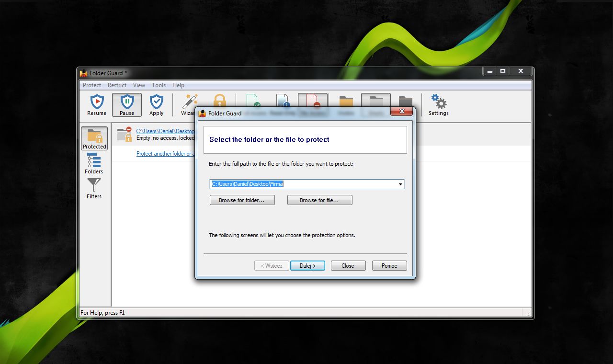
Task: Select the red no-access file icon
Action: tap(313, 100)
